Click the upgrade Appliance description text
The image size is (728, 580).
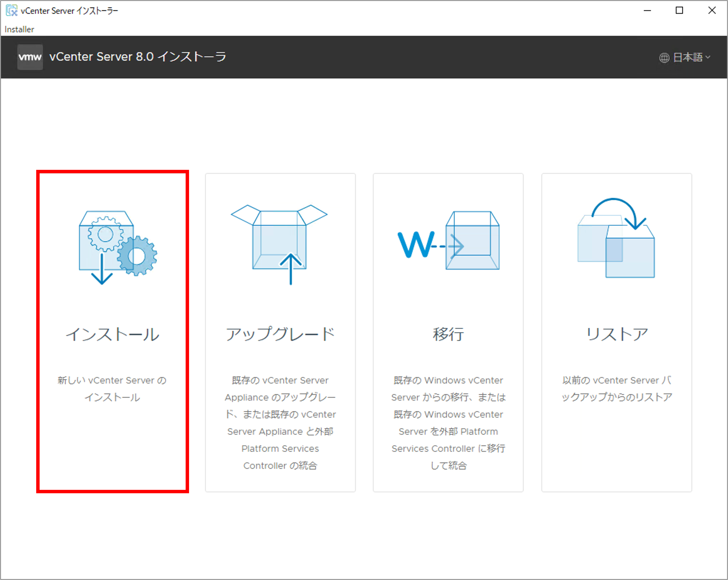tap(280, 423)
